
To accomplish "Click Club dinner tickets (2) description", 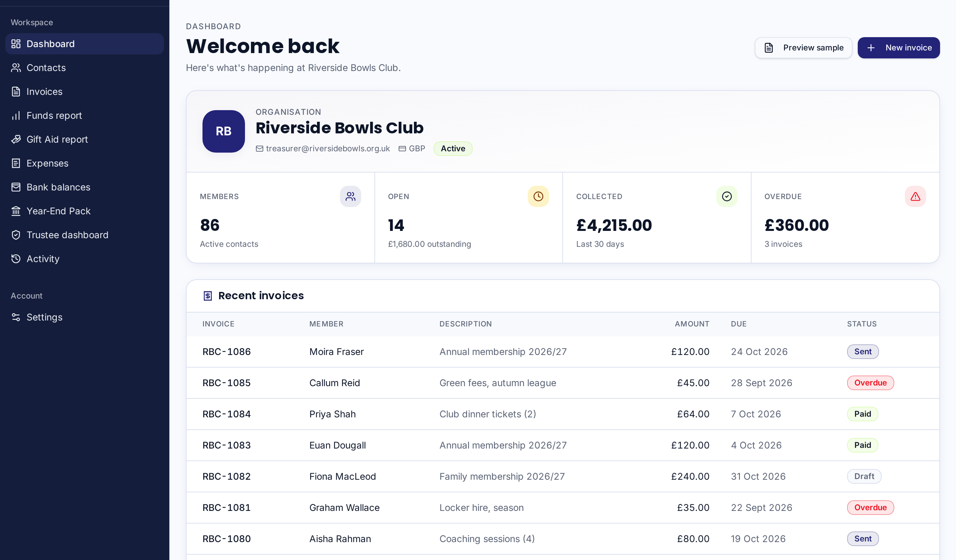I will pyautogui.click(x=488, y=414).
